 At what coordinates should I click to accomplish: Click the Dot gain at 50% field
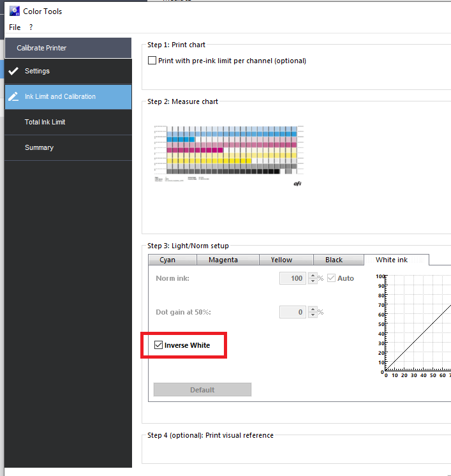[293, 312]
